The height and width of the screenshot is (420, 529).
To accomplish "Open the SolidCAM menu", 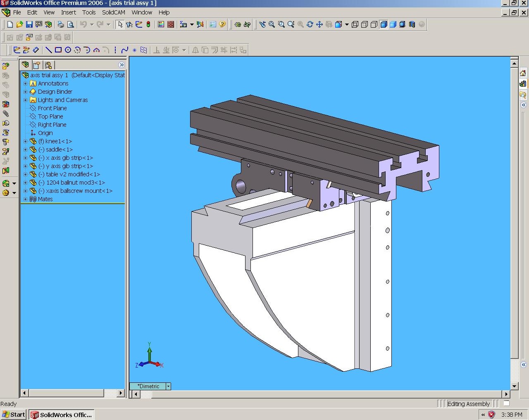I will coord(113,12).
